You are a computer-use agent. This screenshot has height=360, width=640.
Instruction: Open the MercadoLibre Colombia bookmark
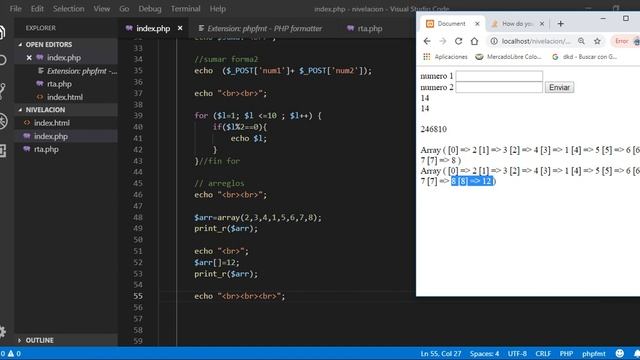509,57
